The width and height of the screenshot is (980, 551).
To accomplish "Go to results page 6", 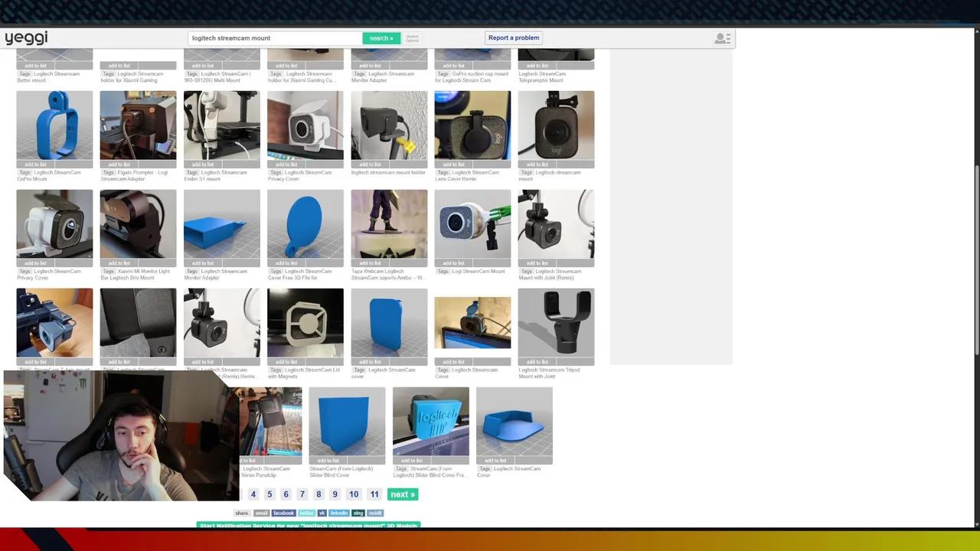I will 286,494.
